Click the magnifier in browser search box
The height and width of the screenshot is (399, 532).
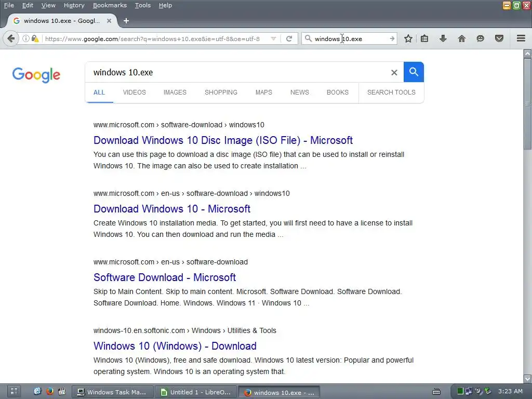pyautogui.click(x=308, y=38)
